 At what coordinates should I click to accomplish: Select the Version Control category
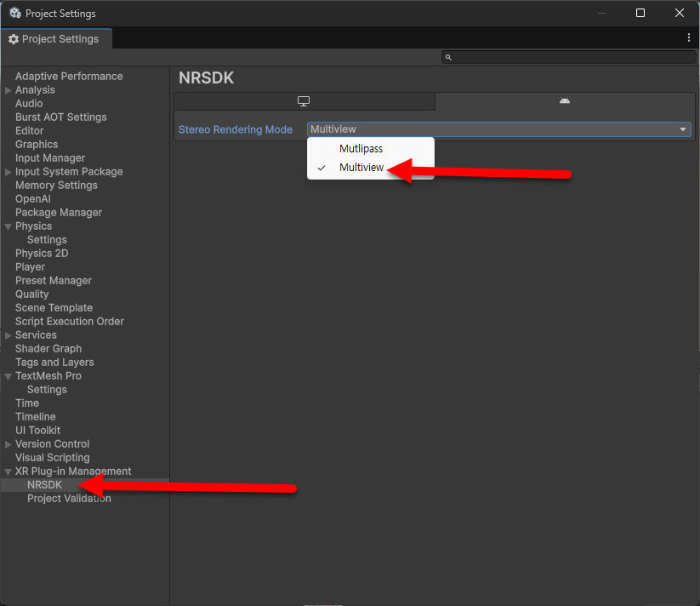click(x=52, y=444)
